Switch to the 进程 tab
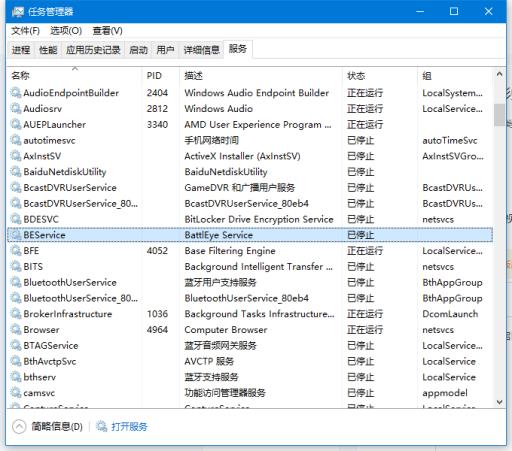This screenshot has height=451, width=512. (x=21, y=50)
